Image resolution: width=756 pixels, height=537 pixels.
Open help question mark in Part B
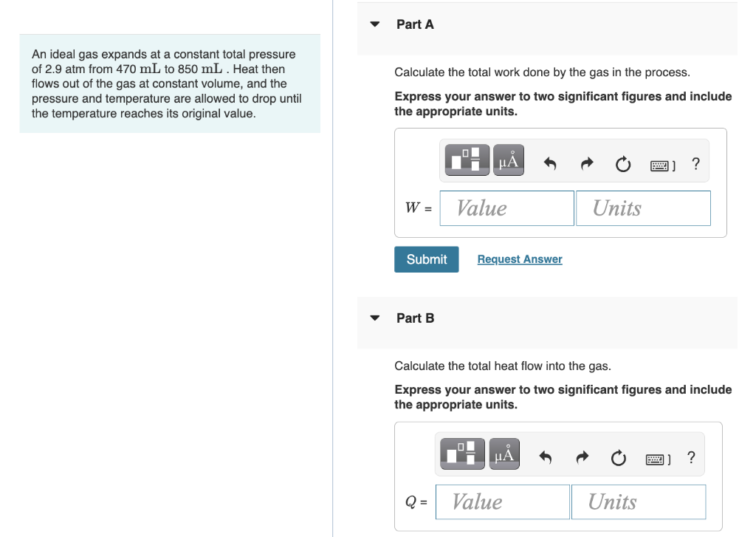pyautogui.click(x=691, y=457)
